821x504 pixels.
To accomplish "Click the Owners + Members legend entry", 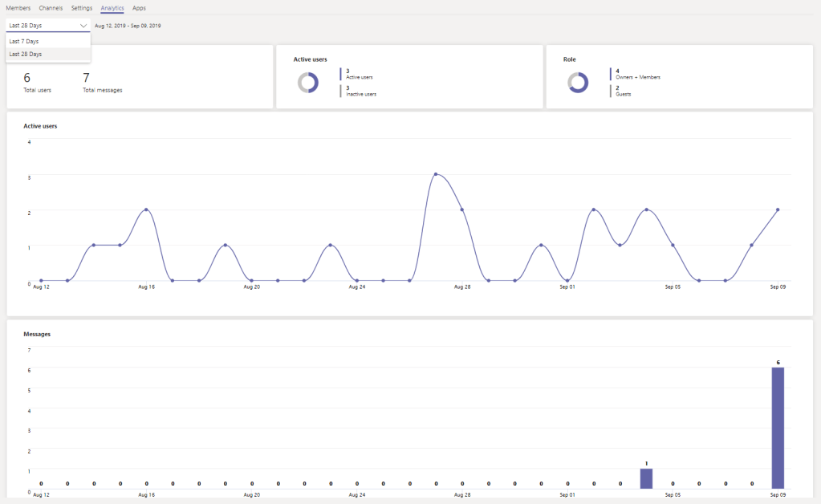I will (x=637, y=74).
